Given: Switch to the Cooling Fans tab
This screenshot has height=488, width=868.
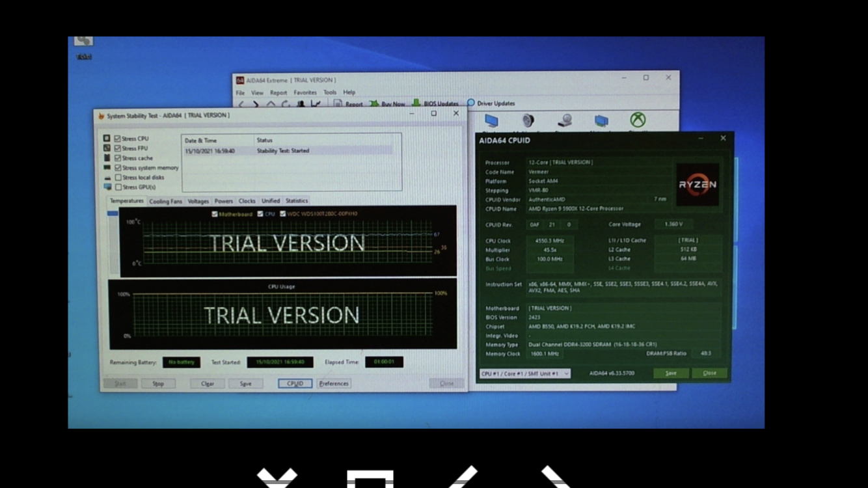Looking at the screenshot, I should (x=165, y=202).
